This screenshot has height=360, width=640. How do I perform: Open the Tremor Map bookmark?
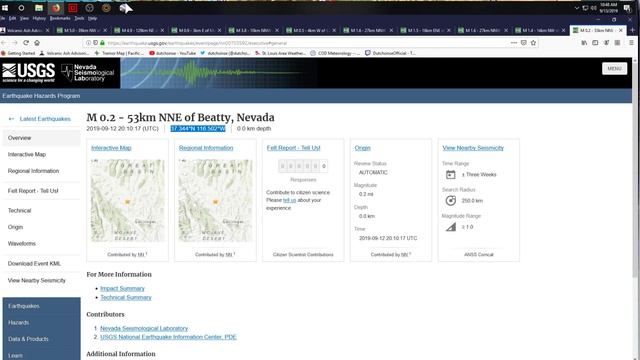pos(119,53)
